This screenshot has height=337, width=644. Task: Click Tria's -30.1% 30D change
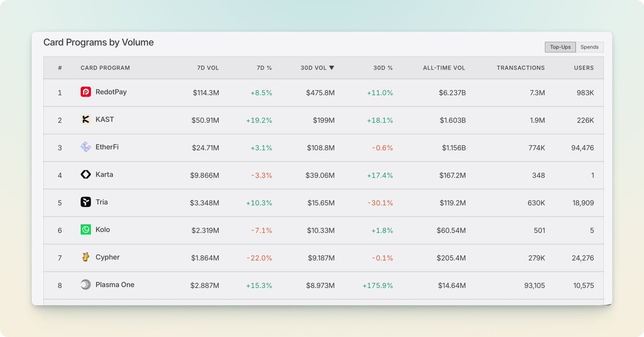pos(380,203)
